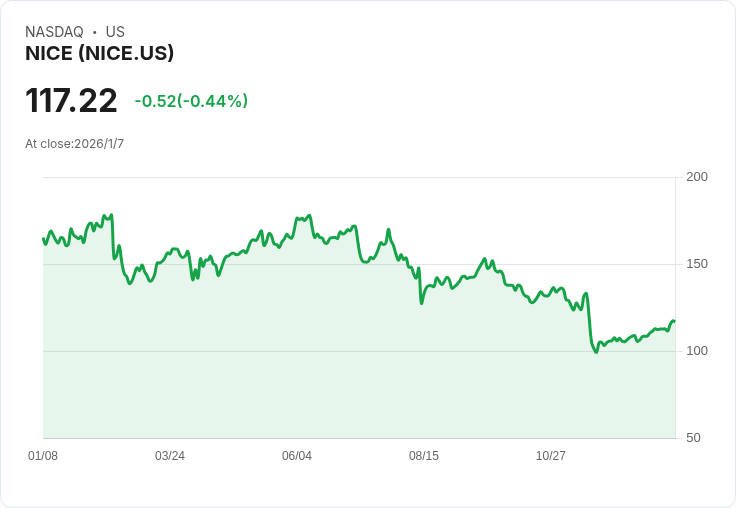The height and width of the screenshot is (508, 736).
Task: Select the 01/08 date on the x-axis
Action: [x=43, y=456]
